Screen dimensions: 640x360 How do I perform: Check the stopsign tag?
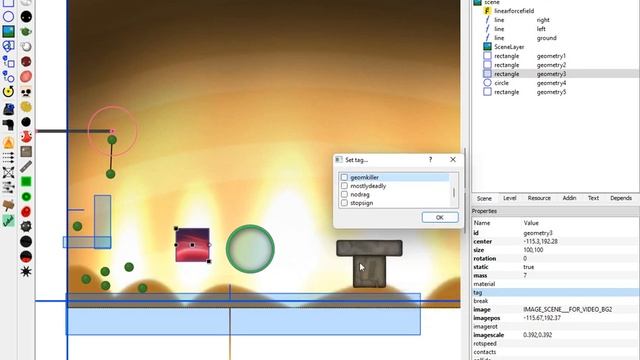(344, 203)
